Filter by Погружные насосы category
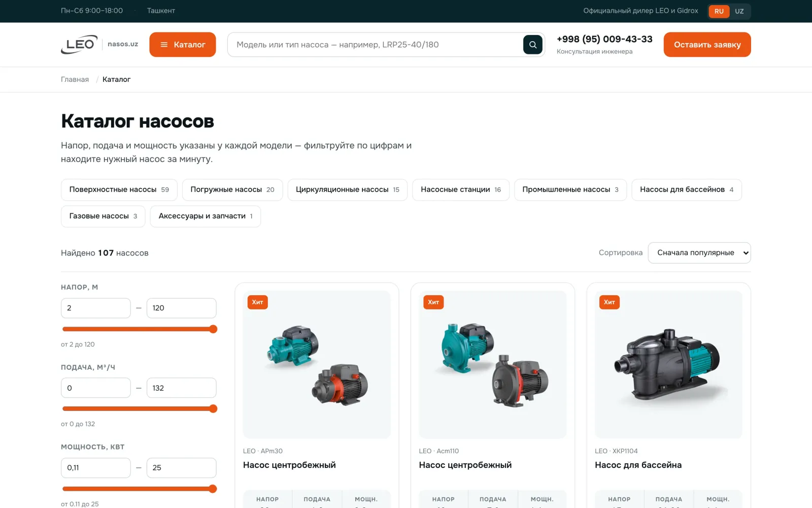 232,190
